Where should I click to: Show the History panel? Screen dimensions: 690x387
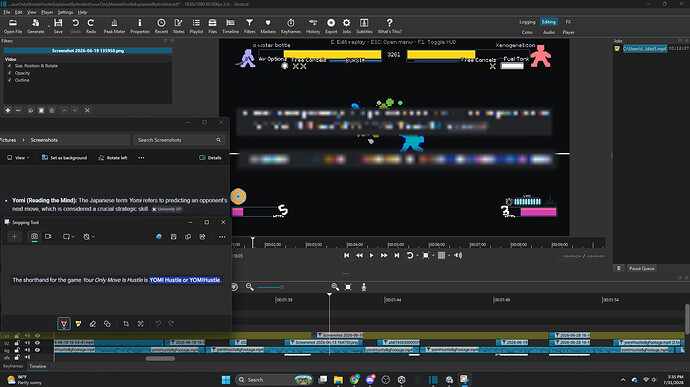click(313, 26)
